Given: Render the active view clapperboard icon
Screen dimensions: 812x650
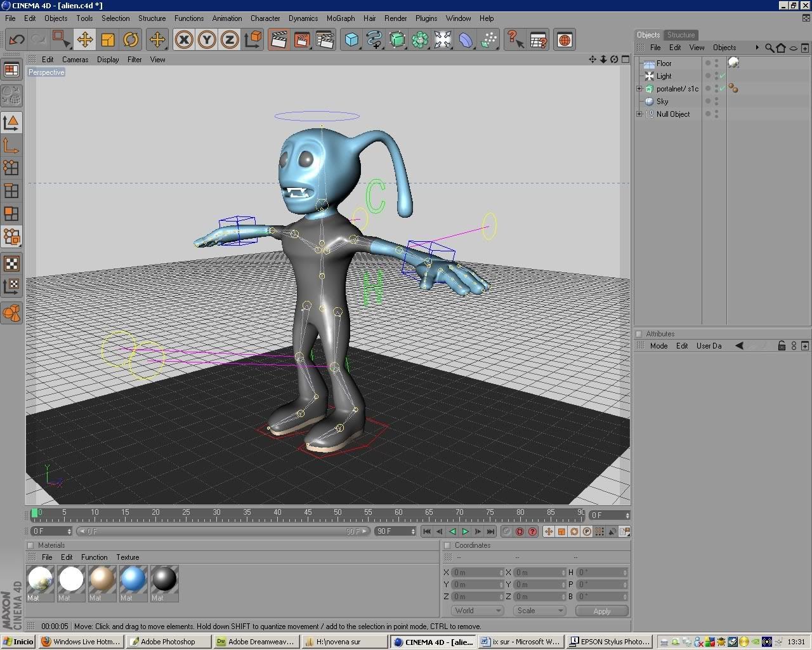Looking at the screenshot, I should pos(278,40).
